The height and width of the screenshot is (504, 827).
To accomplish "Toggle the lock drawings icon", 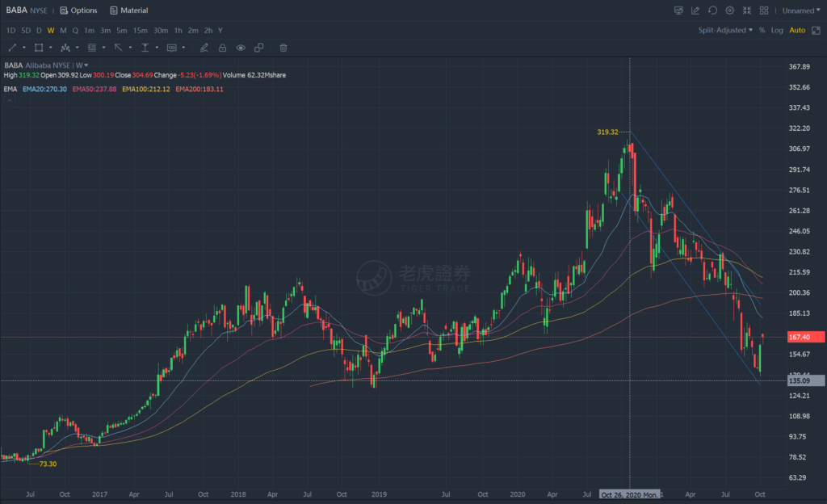I will [x=223, y=48].
